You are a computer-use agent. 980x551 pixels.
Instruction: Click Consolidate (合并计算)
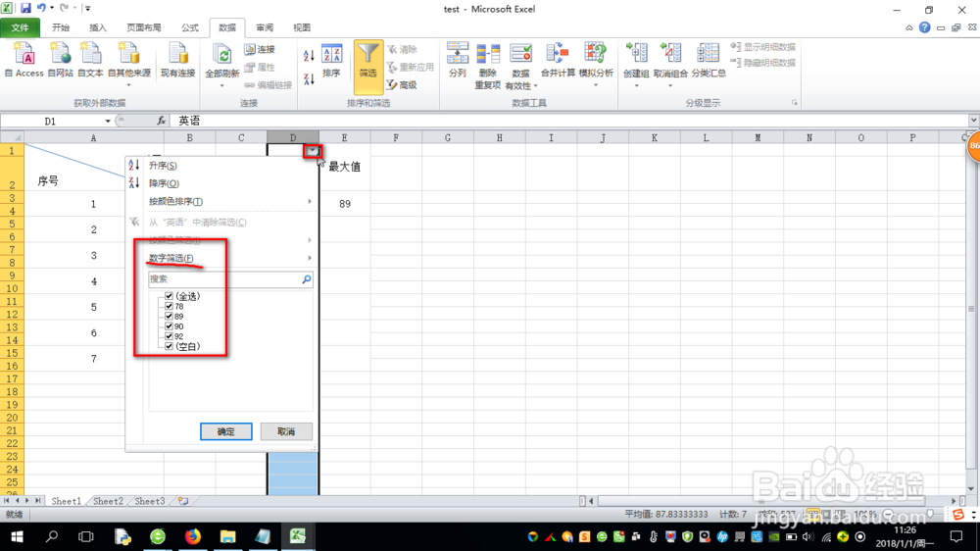[x=558, y=61]
